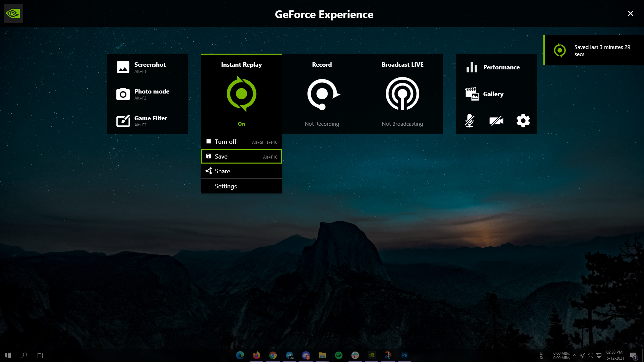The height and width of the screenshot is (362, 644).
Task: Open the Instant Replay options
Action: tap(241, 94)
